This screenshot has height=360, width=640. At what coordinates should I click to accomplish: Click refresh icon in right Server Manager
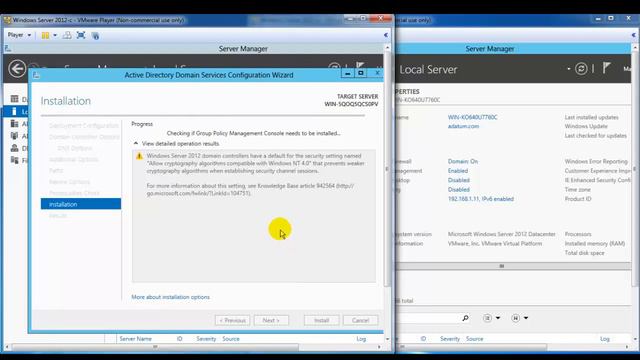(x=581, y=69)
